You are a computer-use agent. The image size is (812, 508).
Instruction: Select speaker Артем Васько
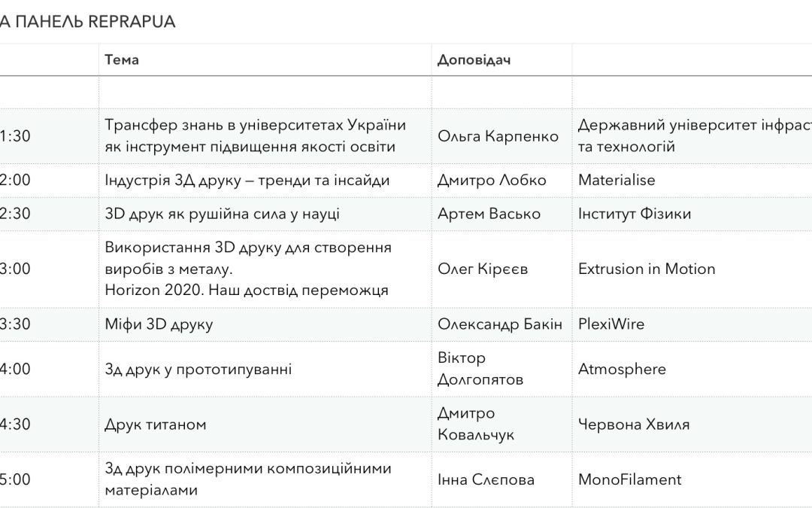[489, 214]
